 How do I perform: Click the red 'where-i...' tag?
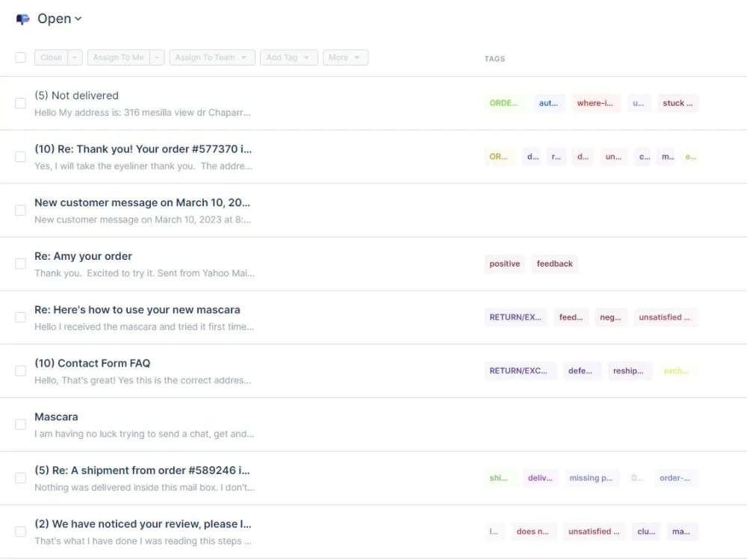(595, 103)
